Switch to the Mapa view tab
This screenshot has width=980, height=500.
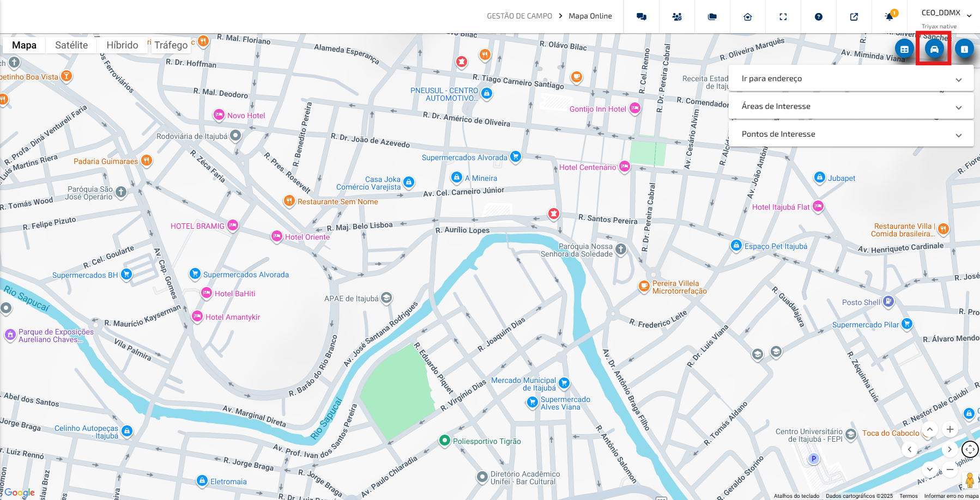(25, 45)
